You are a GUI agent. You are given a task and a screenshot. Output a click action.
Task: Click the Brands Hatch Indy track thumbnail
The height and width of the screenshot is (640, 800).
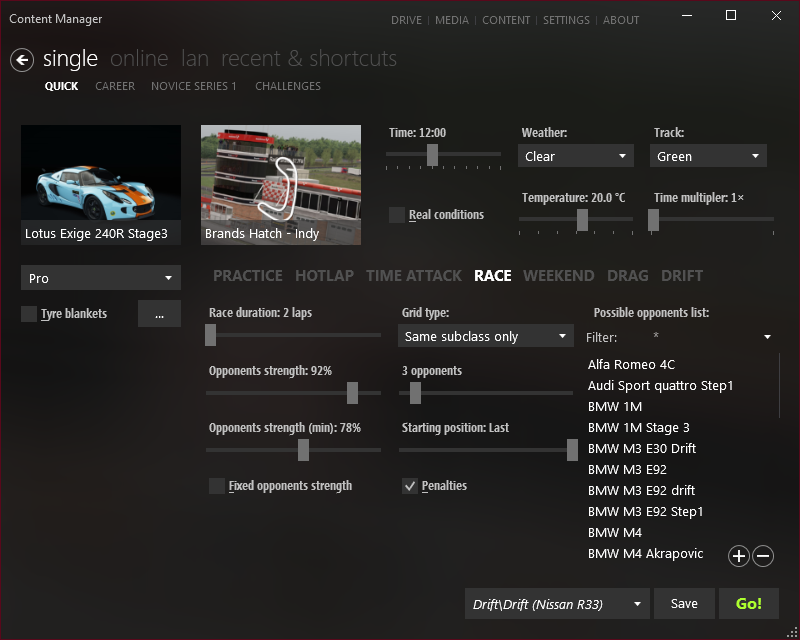coord(281,185)
